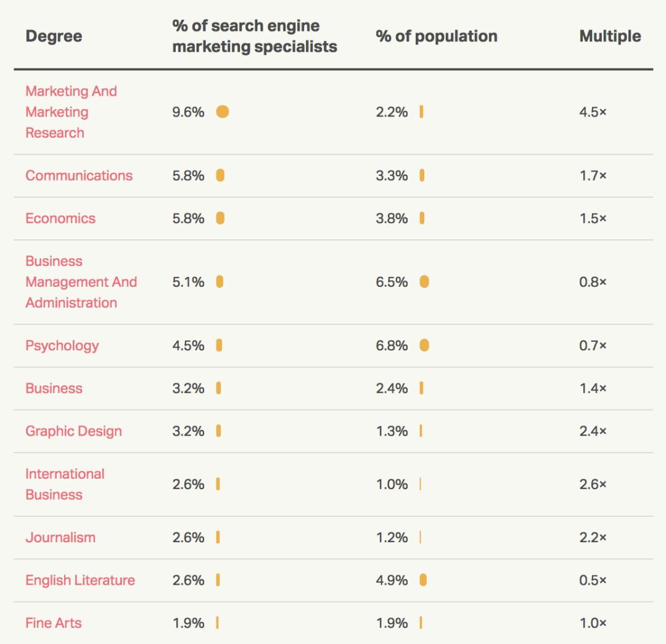Go to the International Business link

65,484
